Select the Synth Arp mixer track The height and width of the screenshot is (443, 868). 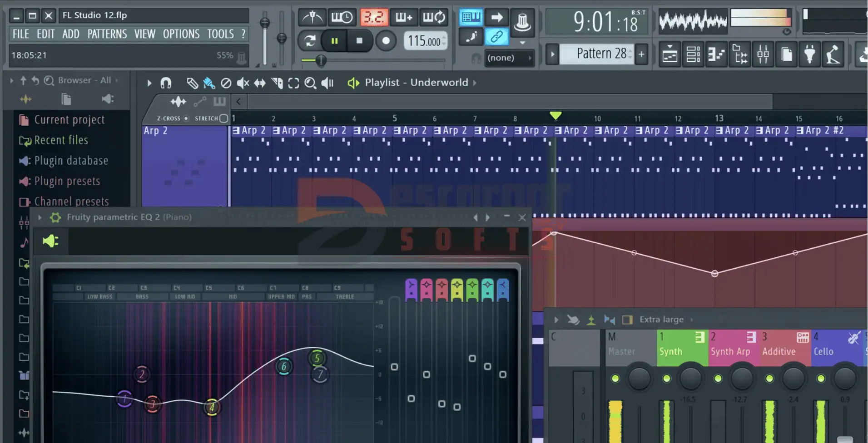(x=734, y=348)
